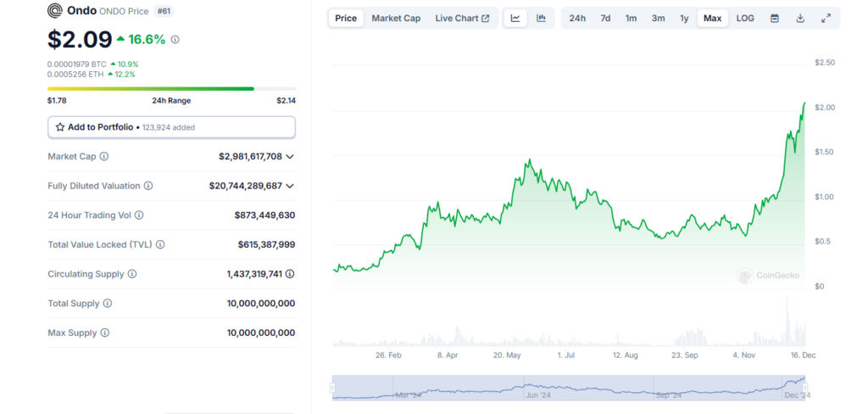Click the 24h Range progress bar
Image resolution: width=868 pixels, height=414 pixels.
pyautogui.click(x=171, y=89)
